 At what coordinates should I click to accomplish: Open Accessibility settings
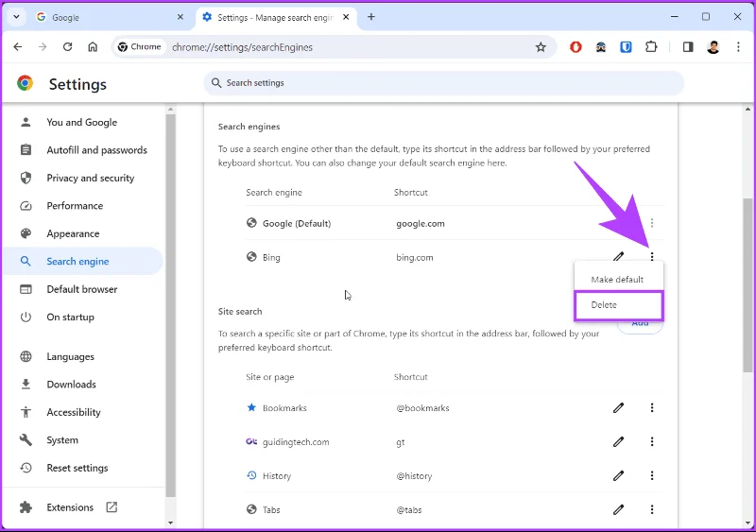click(82, 412)
